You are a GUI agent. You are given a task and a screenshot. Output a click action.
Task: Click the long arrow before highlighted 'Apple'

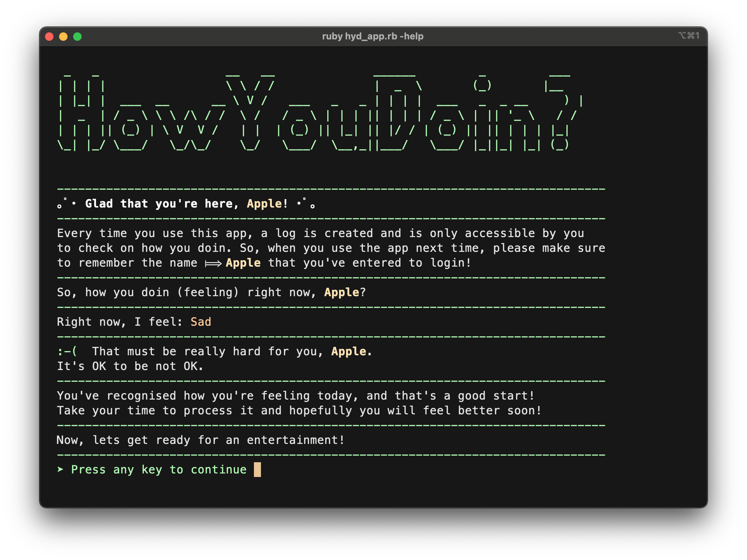pyautogui.click(x=213, y=263)
